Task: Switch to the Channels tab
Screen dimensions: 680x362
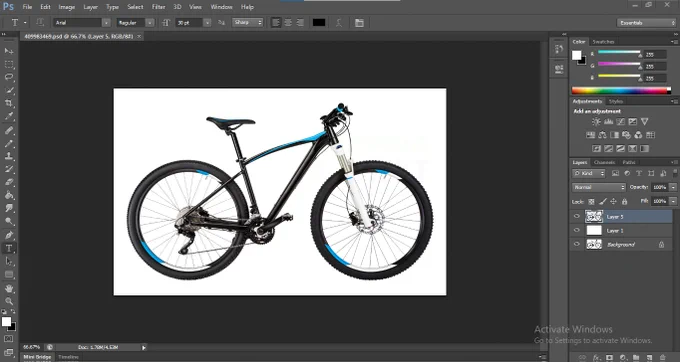Action: [605, 163]
